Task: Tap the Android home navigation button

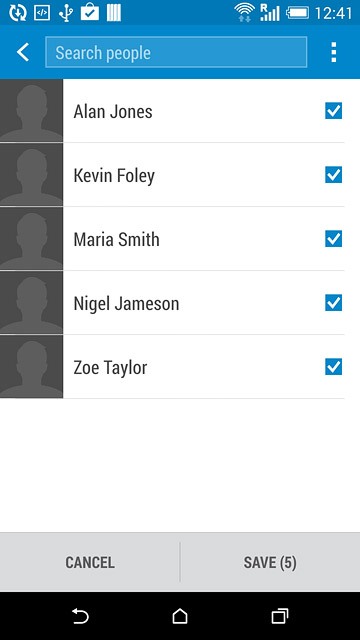Action: pos(180,616)
